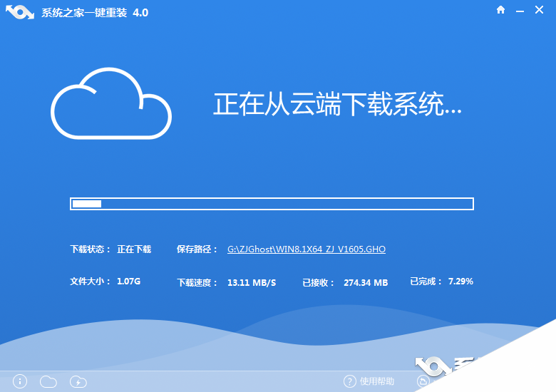Select the completed percentage 7.29%
Image resolution: width=556 pixels, height=392 pixels.
460,282
